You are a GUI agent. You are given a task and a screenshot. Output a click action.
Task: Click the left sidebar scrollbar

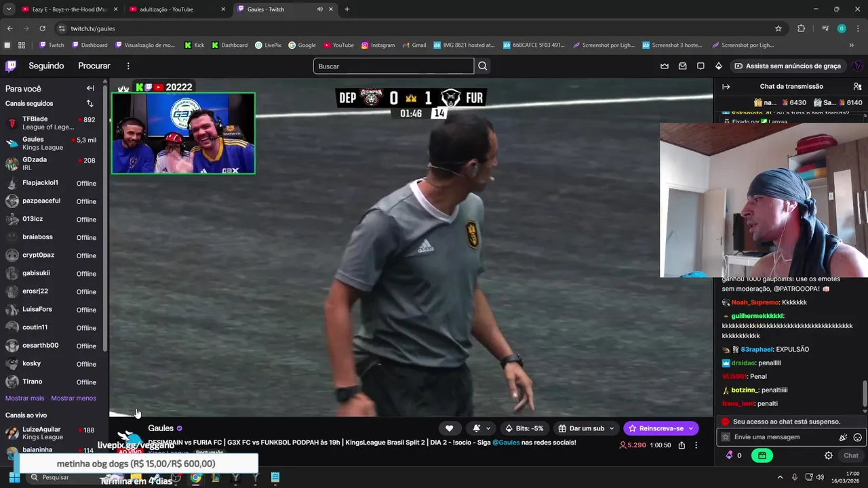[105, 217]
